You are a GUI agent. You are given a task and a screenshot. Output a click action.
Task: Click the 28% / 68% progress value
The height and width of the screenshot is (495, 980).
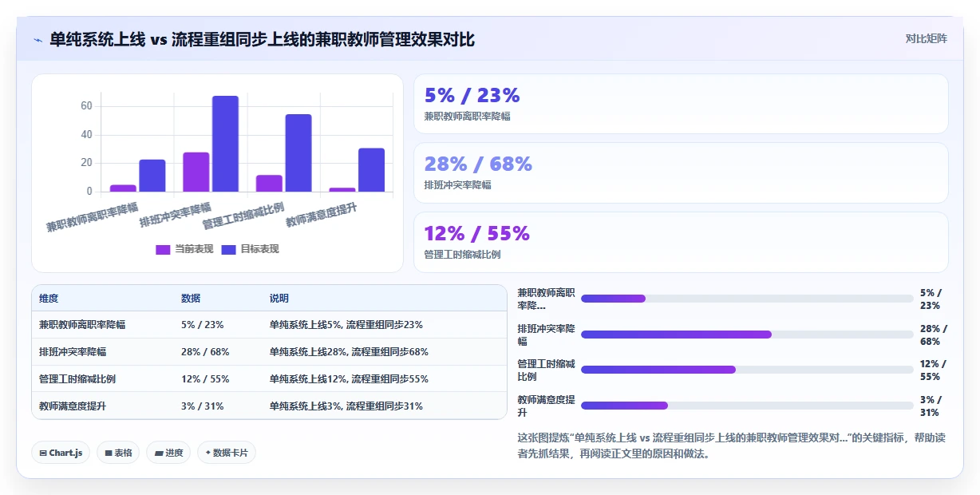click(934, 335)
